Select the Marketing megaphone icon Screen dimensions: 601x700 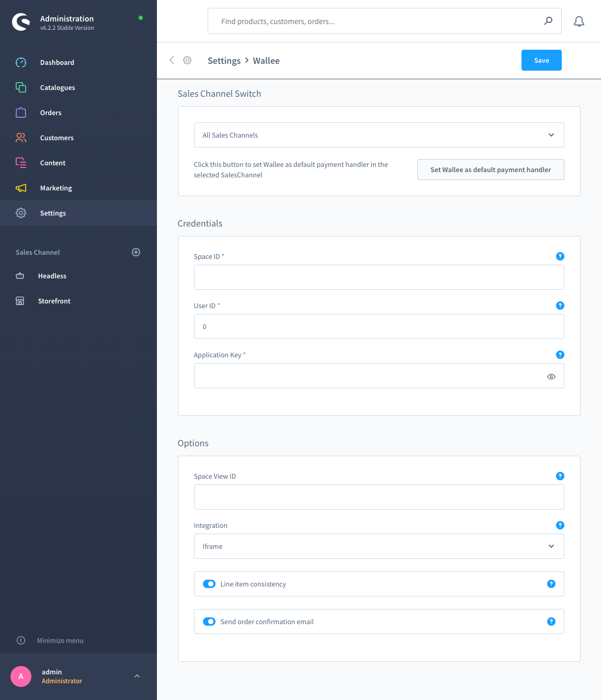coord(21,188)
